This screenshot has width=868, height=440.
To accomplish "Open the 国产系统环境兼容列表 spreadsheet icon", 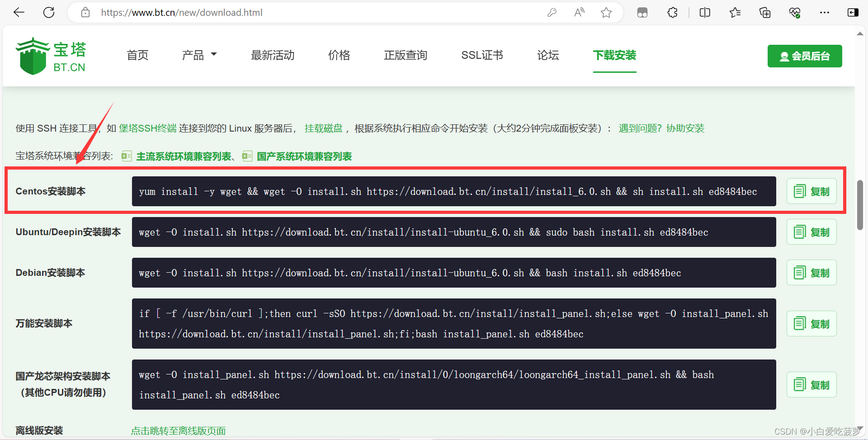I will click(247, 156).
